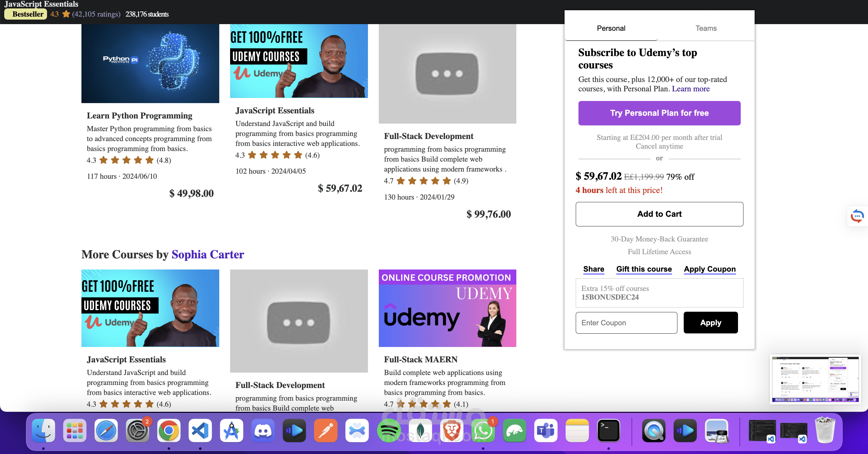Click the Gift this course link

pos(644,269)
